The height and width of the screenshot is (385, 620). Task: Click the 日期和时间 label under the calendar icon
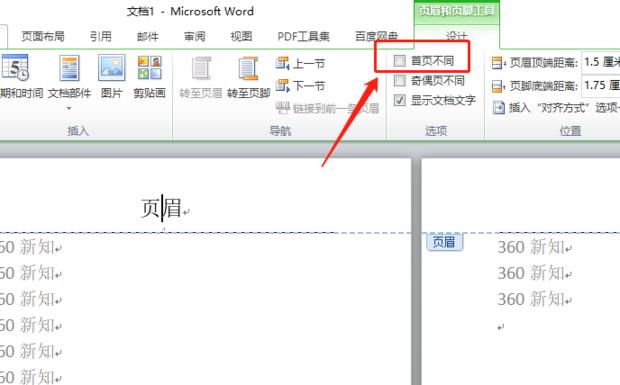click(21, 93)
